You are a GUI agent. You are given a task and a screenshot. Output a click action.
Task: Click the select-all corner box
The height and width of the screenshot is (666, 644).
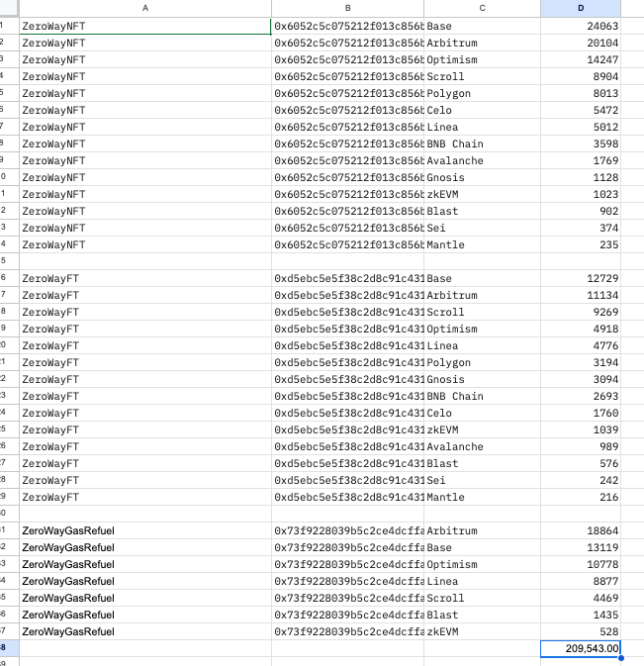coord(9,8)
